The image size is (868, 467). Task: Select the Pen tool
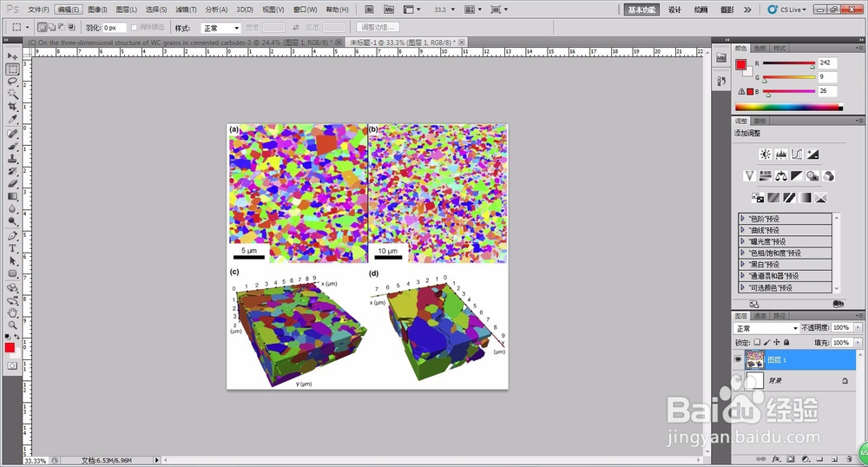click(x=12, y=236)
